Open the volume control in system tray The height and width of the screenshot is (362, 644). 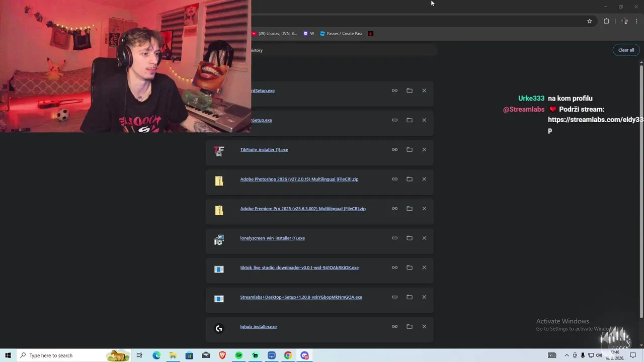pyautogui.click(x=599, y=355)
